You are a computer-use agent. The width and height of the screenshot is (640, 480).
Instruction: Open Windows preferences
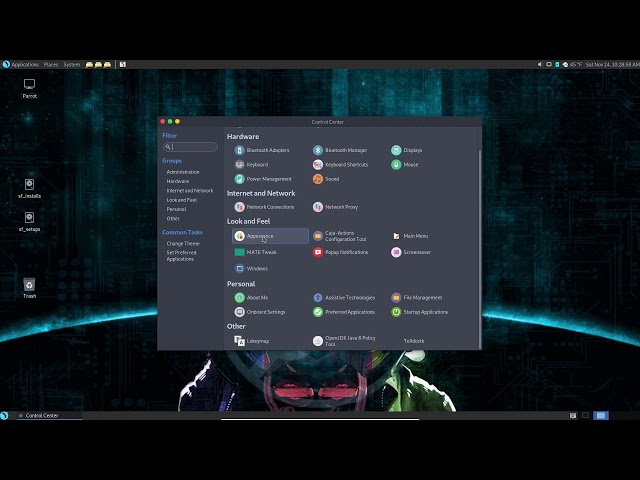[251, 269]
